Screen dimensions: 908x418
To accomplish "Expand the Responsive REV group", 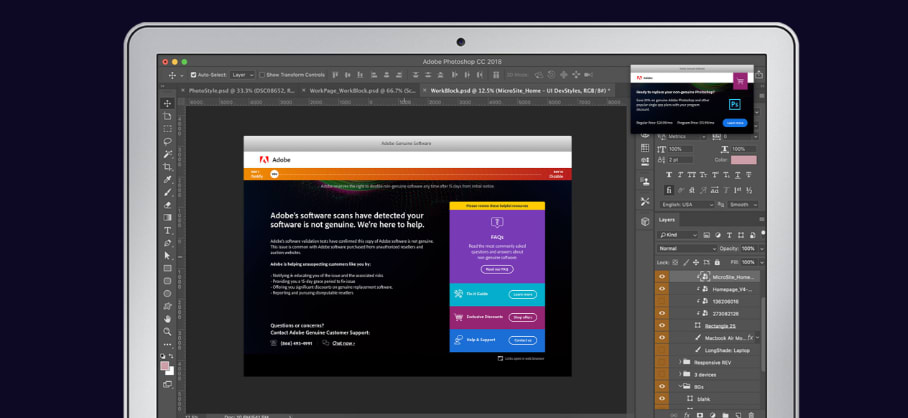I will click(680, 362).
